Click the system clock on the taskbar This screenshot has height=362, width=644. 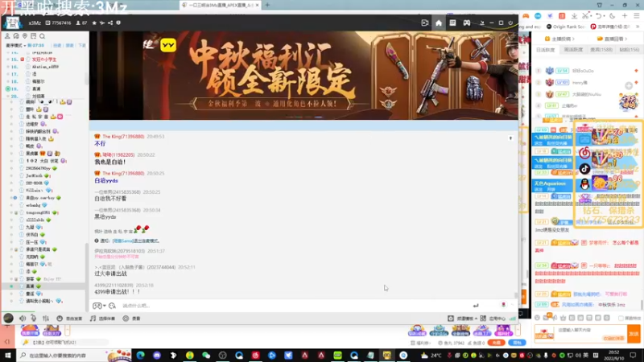613,355
